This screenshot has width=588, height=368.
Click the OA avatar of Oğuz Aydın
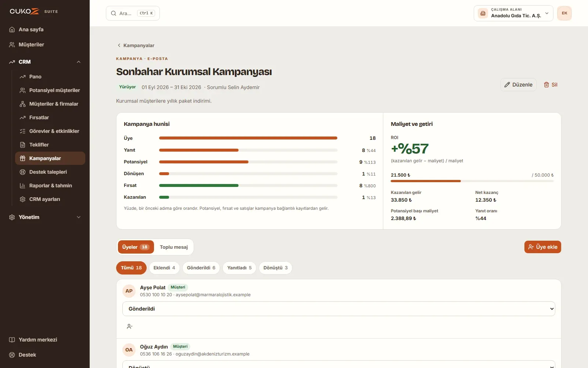tap(129, 350)
